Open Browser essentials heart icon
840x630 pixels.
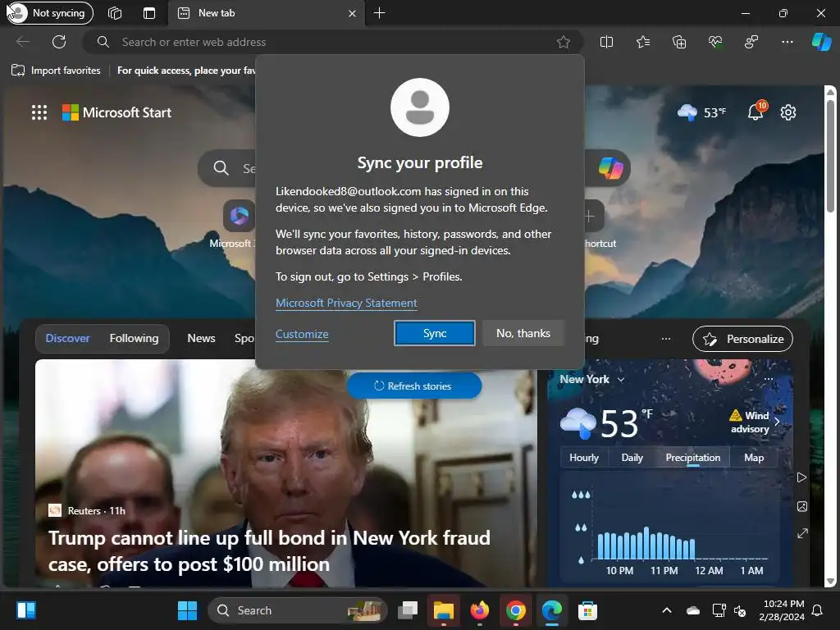coord(715,42)
